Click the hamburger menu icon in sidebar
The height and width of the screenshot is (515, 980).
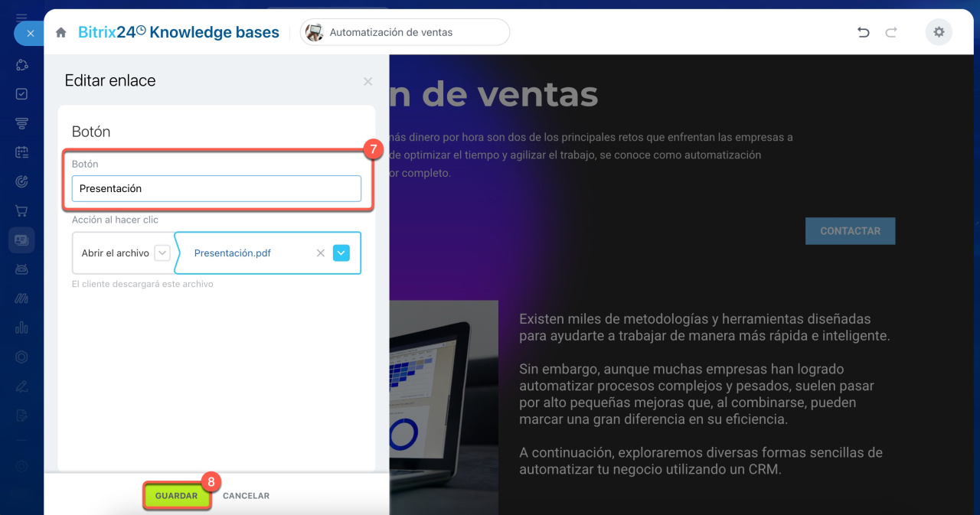(x=22, y=16)
